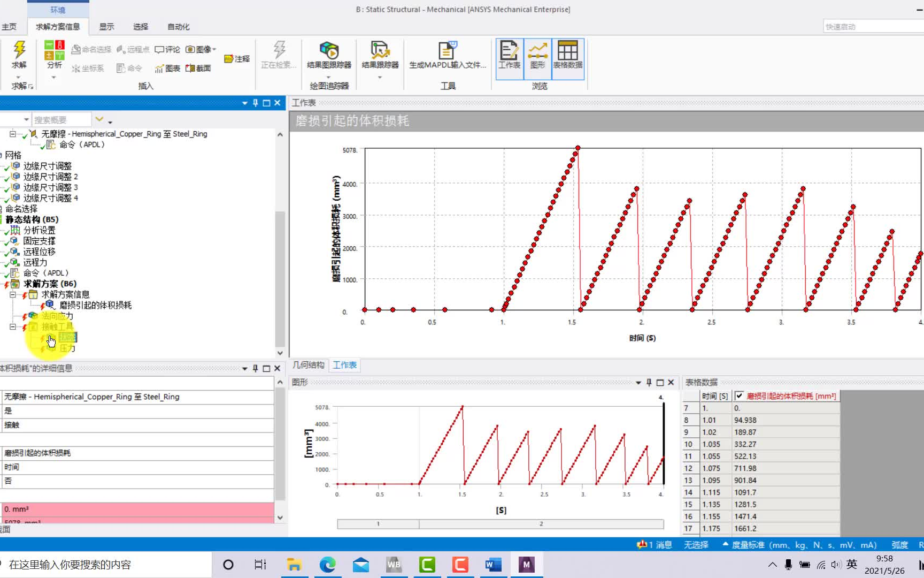This screenshot has height=578, width=924.
Task: Switch to the 几何结构 view tab
Action: click(309, 365)
